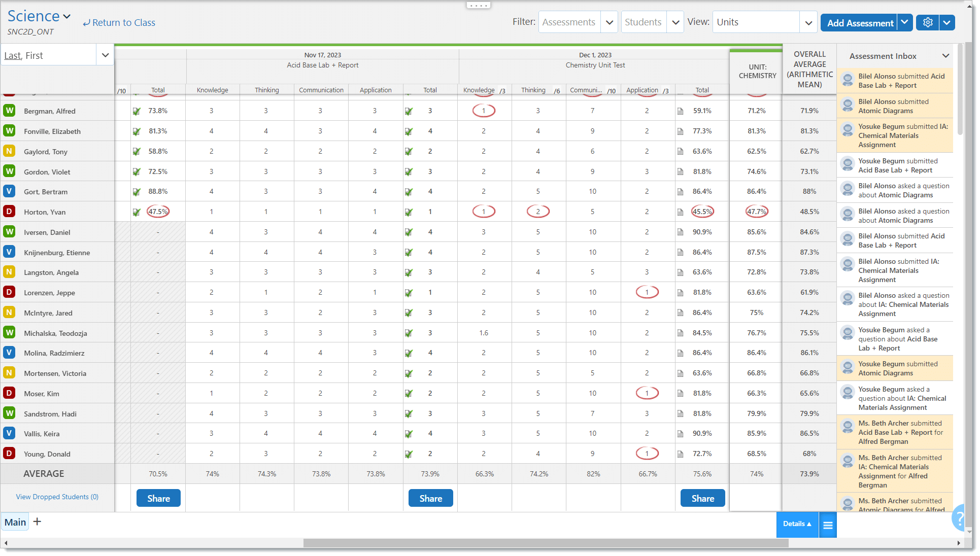The width and height of the screenshot is (980, 556).
Task: Share the Chemistry Unit Test results
Action: tap(702, 498)
